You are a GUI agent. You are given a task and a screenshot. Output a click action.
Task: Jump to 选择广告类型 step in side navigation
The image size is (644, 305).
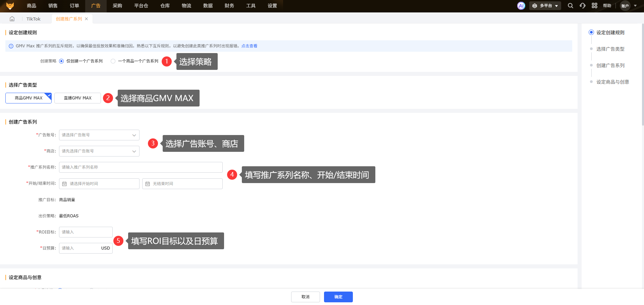point(610,49)
